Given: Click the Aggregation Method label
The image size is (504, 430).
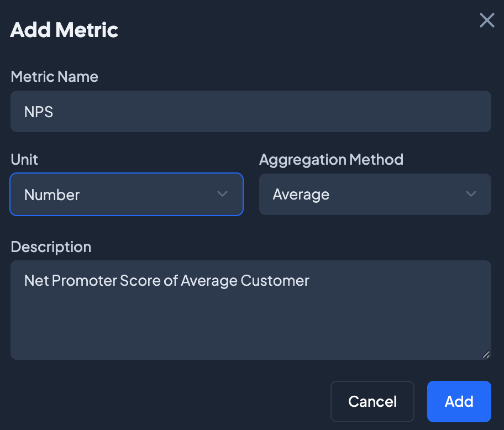Looking at the screenshot, I should pos(331,160).
